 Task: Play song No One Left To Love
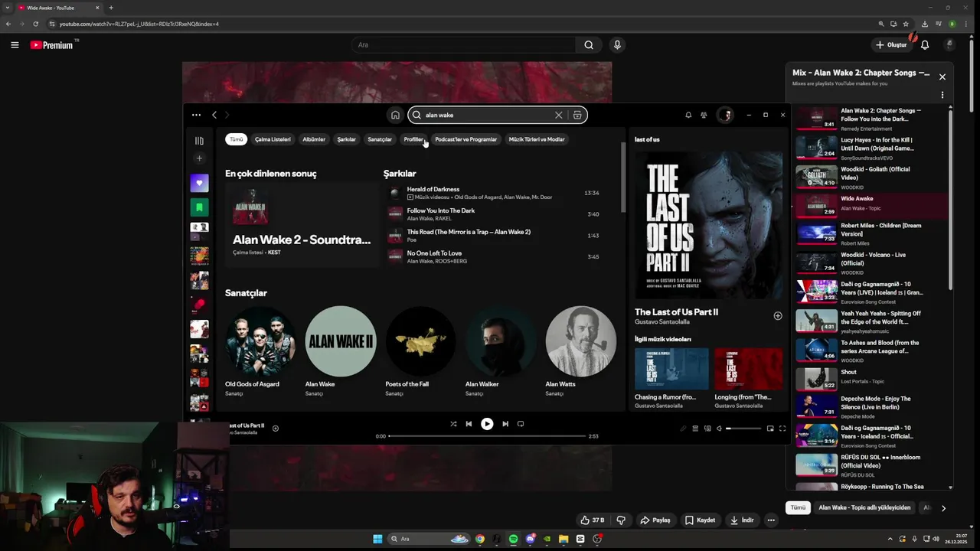434,253
